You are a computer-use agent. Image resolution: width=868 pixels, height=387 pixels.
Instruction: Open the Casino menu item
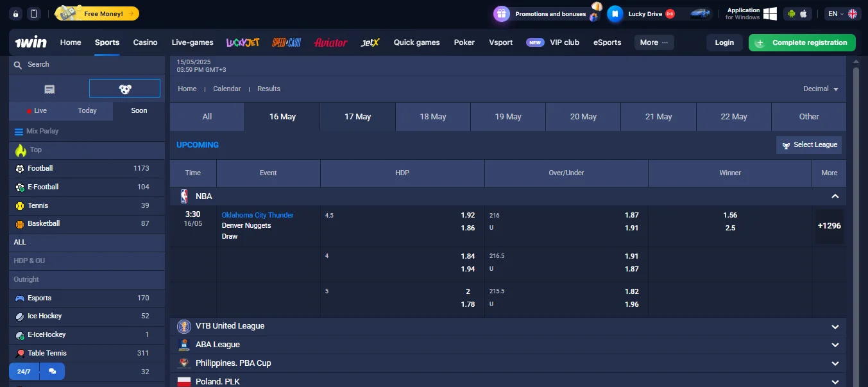pyautogui.click(x=145, y=42)
